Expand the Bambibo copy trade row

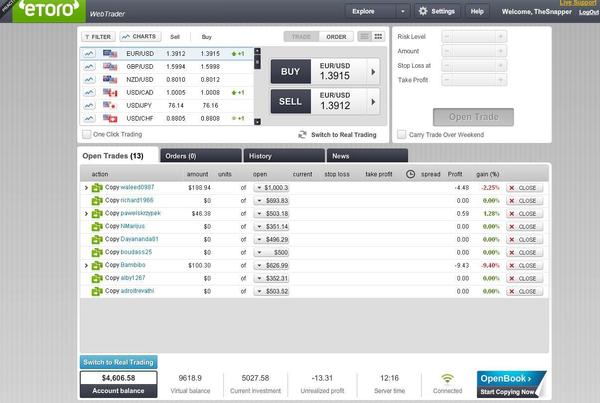(x=86, y=265)
